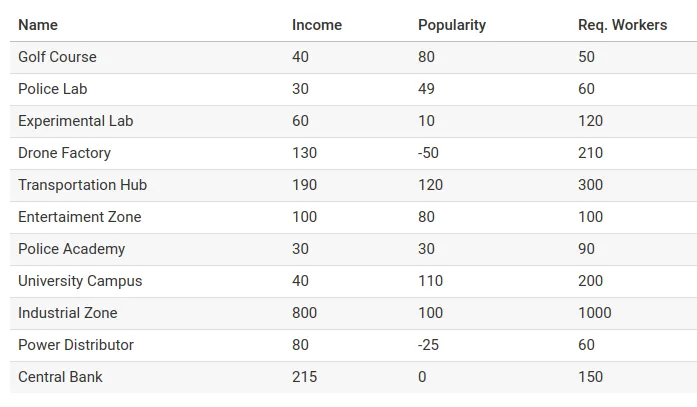Click the Name column header
Screen dimensions: 697x407
click(x=38, y=25)
